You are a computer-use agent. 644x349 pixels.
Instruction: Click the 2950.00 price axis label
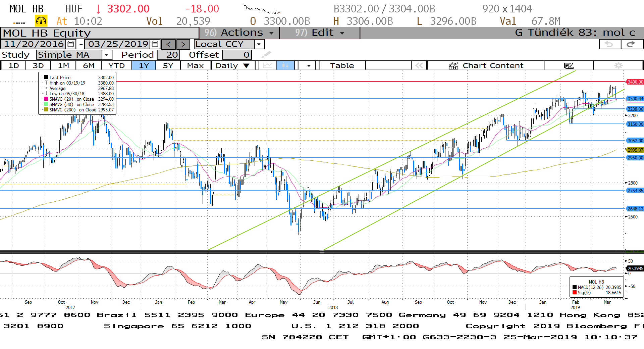(635, 158)
